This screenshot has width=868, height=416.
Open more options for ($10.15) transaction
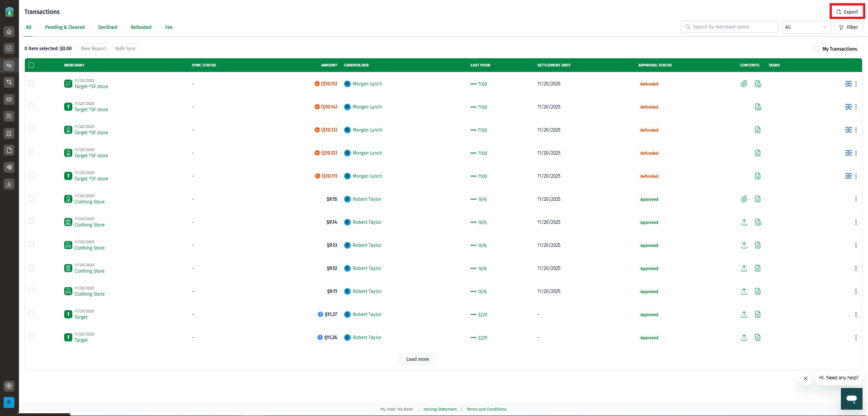(856, 84)
